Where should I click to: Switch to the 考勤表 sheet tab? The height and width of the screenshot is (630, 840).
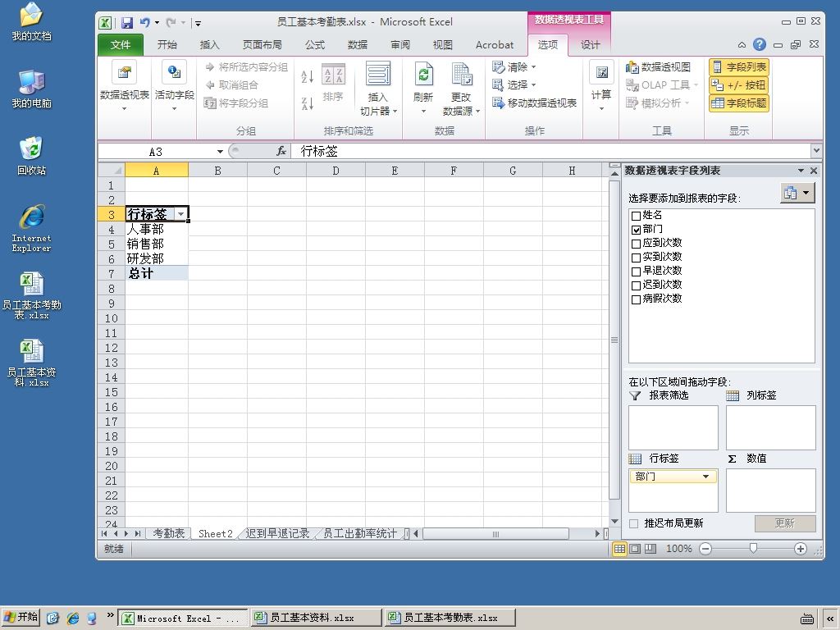(x=169, y=533)
